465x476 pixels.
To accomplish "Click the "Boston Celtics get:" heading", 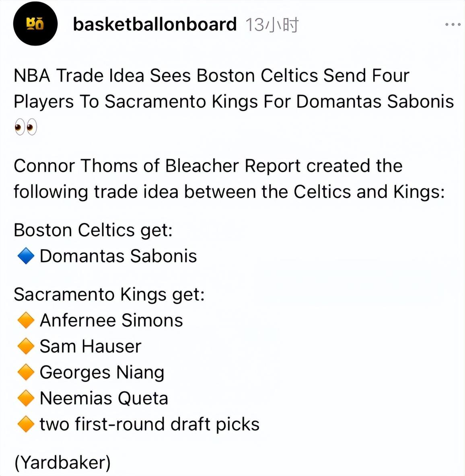I will (93, 230).
